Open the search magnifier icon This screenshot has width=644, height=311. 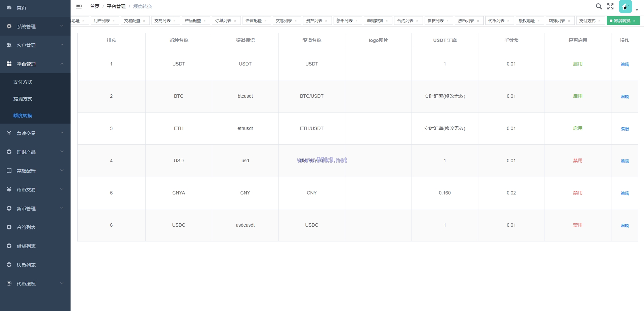(x=599, y=6)
